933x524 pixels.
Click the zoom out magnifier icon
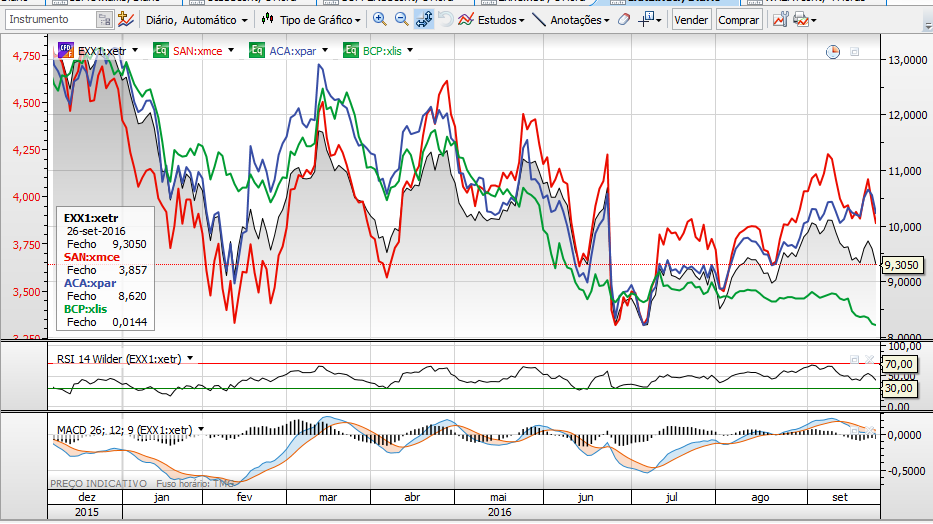point(401,20)
